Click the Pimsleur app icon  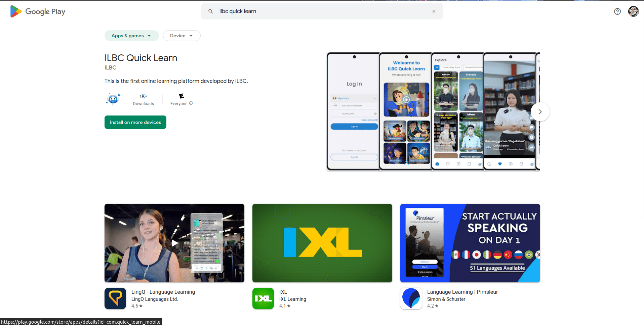pos(411,298)
